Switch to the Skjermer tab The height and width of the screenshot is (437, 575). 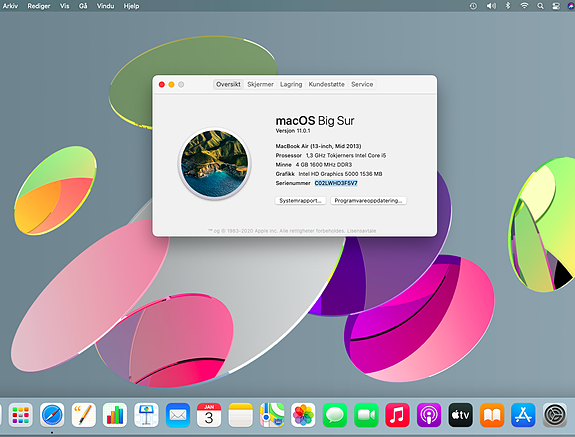click(x=260, y=84)
